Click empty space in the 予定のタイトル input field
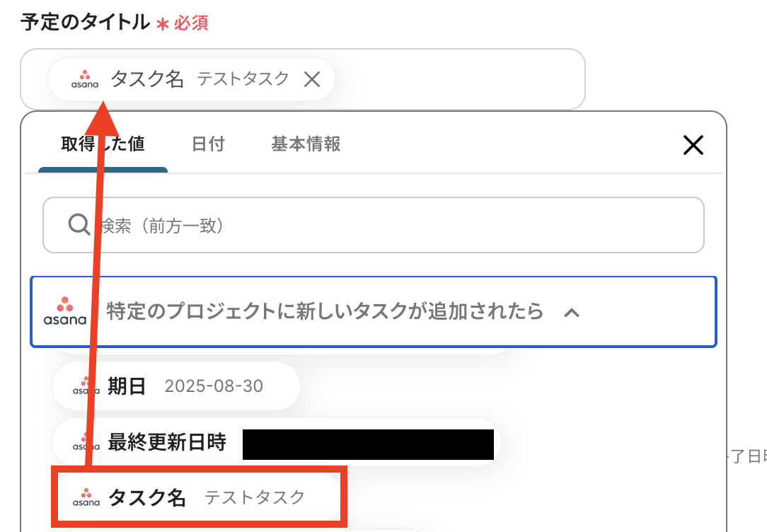This screenshot has height=532, width=767. click(460, 79)
